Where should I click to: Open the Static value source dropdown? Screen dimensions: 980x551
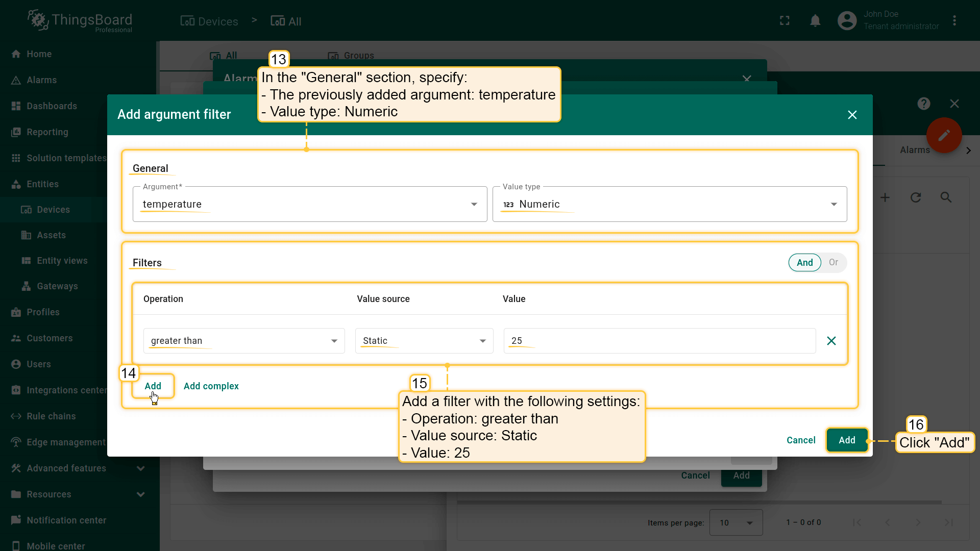424,341
